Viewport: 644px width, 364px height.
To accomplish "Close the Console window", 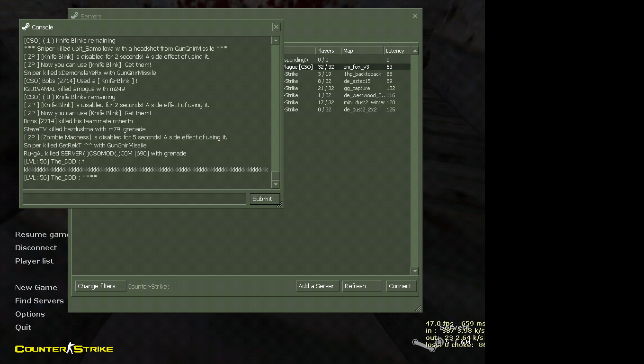I will pyautogui.click(x=277, y=27).
